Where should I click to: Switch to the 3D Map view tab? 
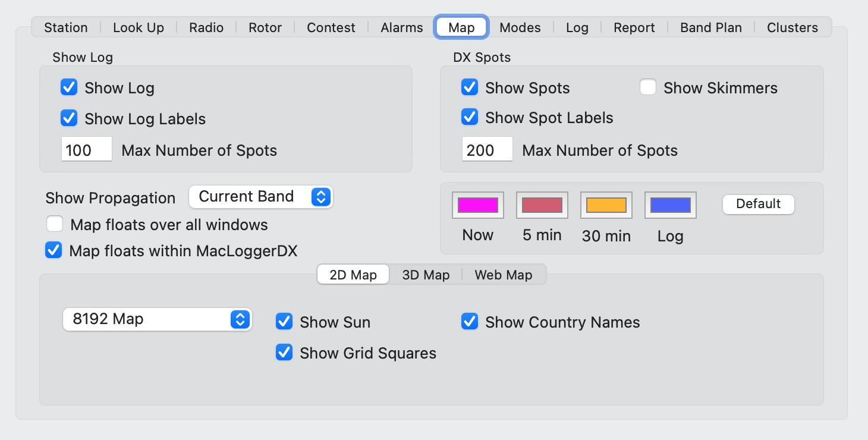pyautogui.click(x=426, y=274)
